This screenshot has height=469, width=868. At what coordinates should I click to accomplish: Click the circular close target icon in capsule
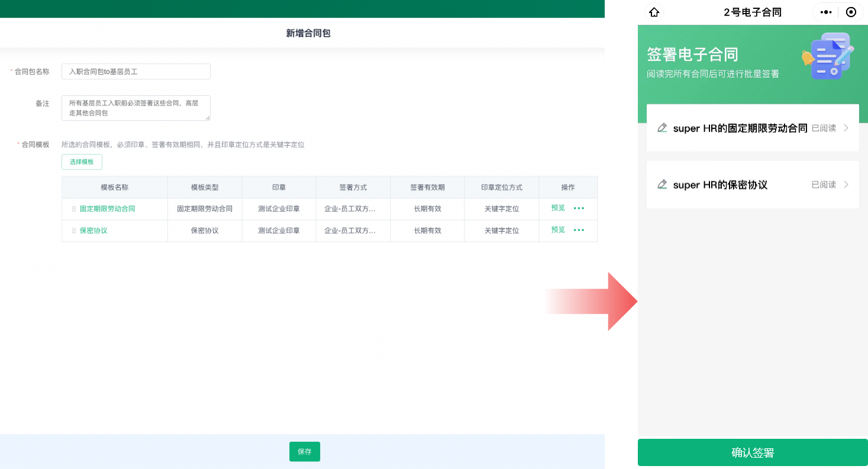[851, 12]
